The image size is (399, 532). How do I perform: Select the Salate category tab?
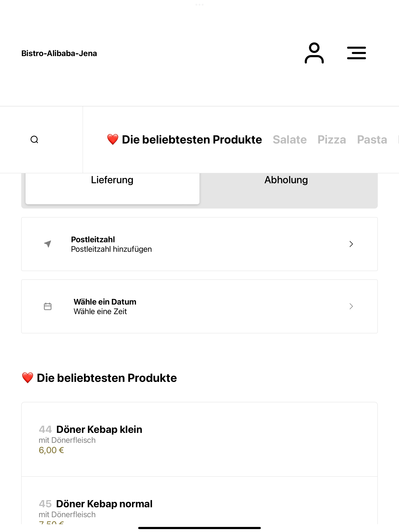click(290, 139)
